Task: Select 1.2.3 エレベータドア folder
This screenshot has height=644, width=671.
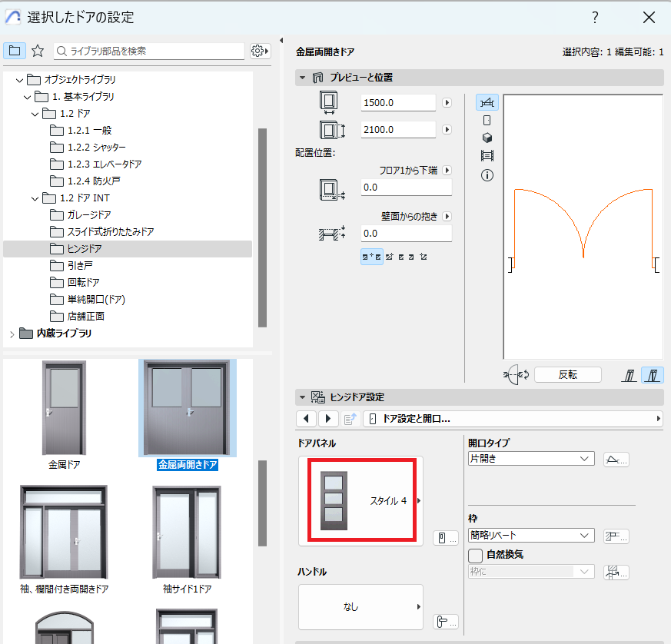Action: click(x=95, y=164)
